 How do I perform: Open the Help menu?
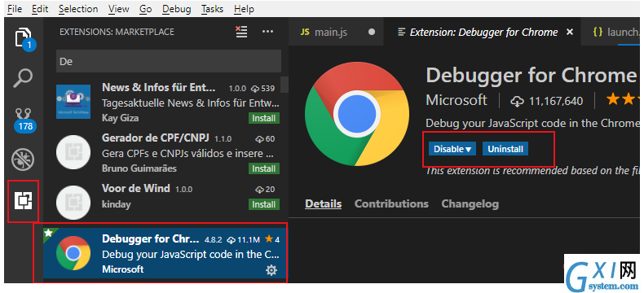coord(244,9)
